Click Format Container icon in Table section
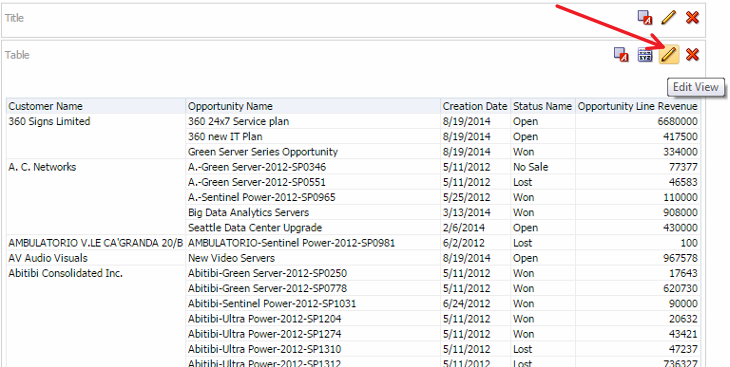The width and height of the screenshot is (730, 367). coord(621,54)
